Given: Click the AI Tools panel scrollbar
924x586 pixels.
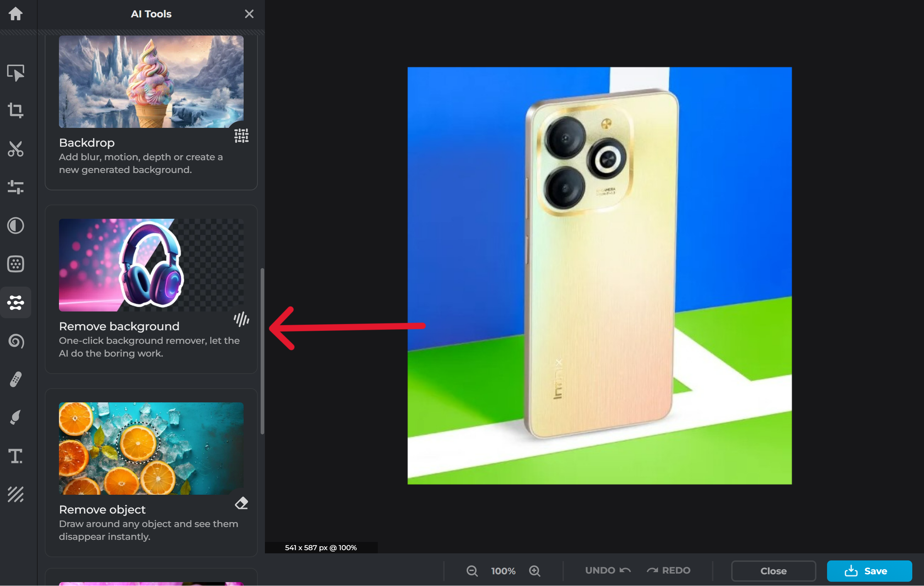Looking at the screenshot, I should coord(262,351).
